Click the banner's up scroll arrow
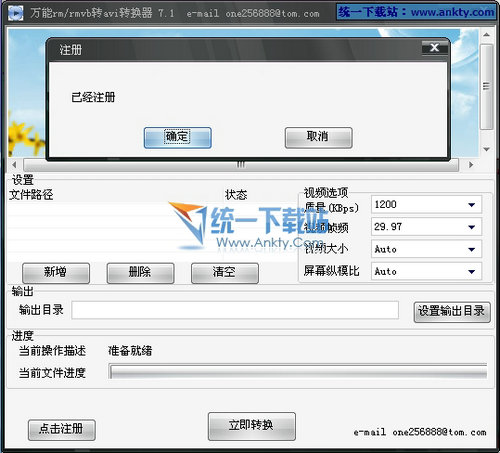500x453 pixels. [x=486, y=35]
